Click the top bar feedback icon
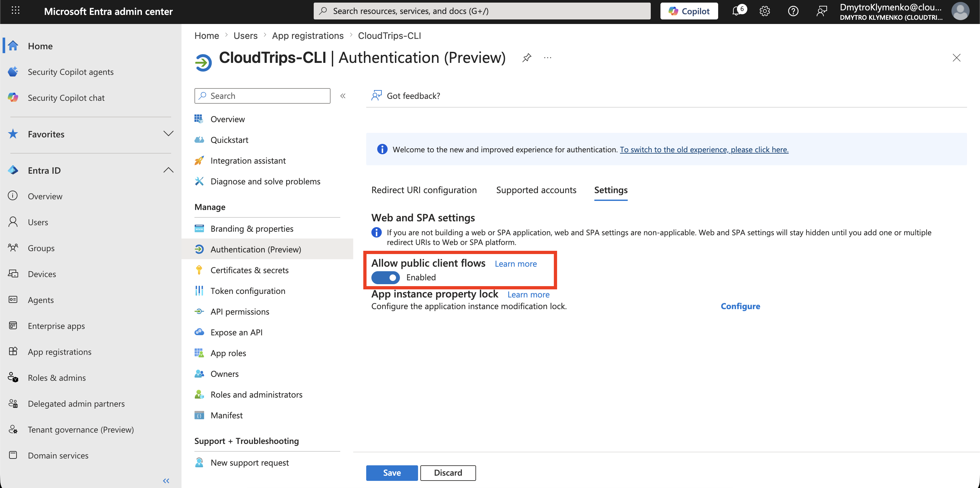980x488 pixels. coord(822,11)
